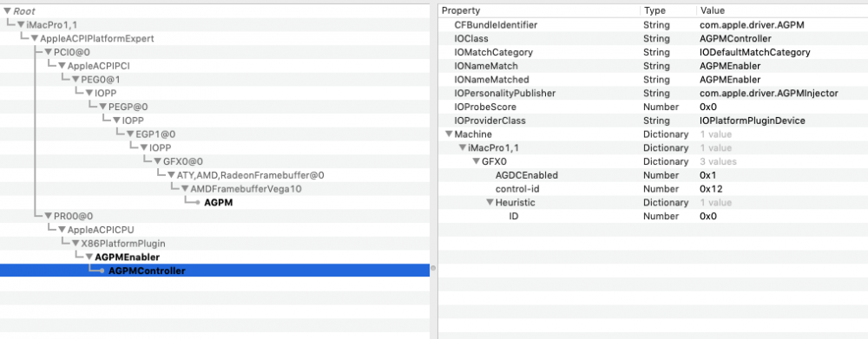Collapse the Machine dictionary triangle

(x=448, y=134)
